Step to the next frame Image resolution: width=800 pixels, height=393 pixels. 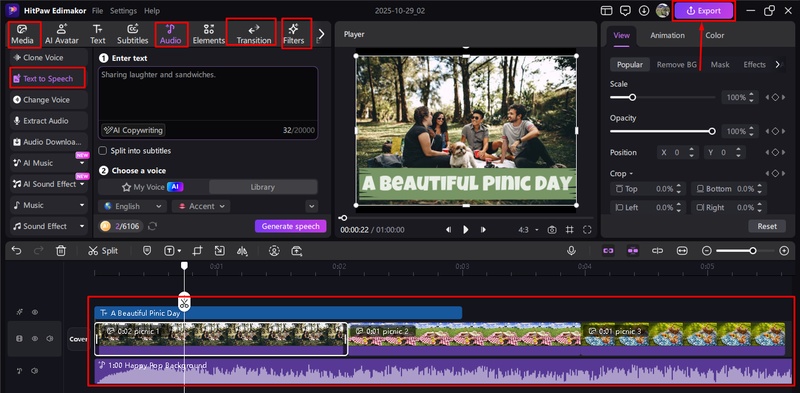[483, 230]
